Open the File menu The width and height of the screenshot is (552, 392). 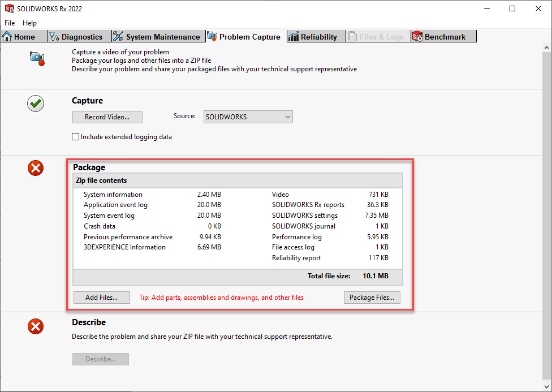coord(10,23)
